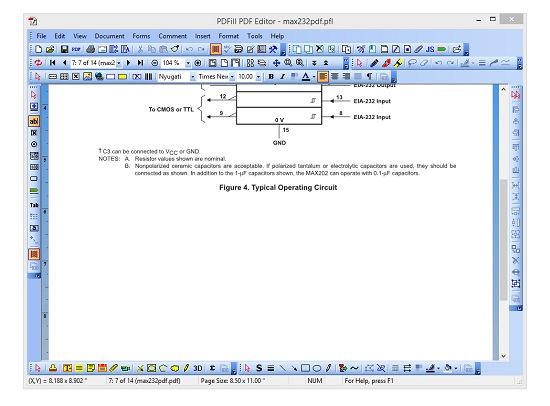Screen dimensions: 550x406
Task: Click the pan hand move tool
Action: point(276,63)
